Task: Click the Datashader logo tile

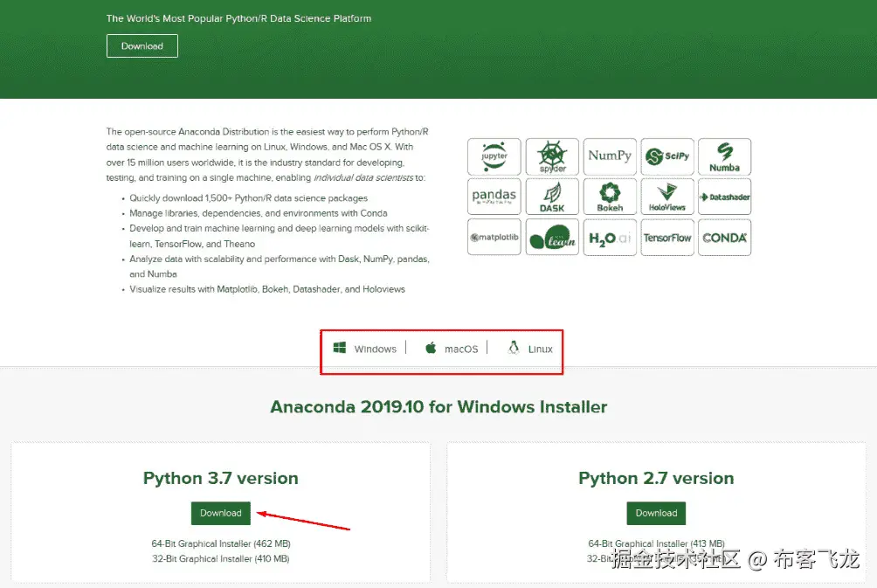Action: pos(724,197)
